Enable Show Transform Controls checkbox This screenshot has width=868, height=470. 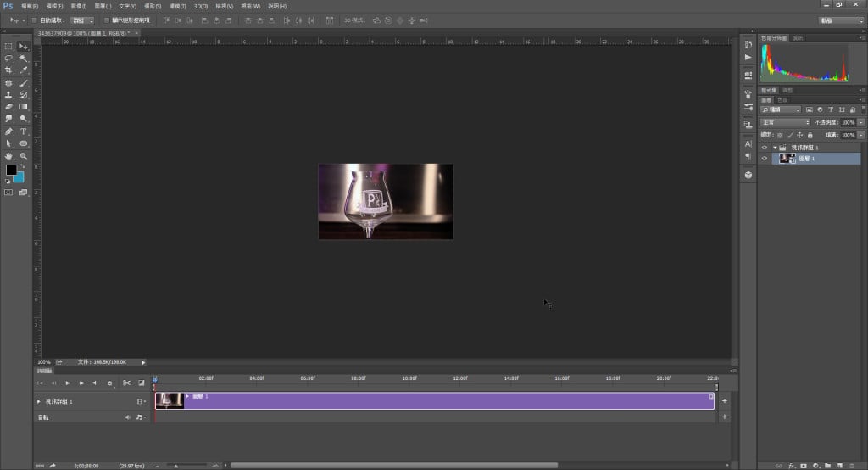[107, 20]
